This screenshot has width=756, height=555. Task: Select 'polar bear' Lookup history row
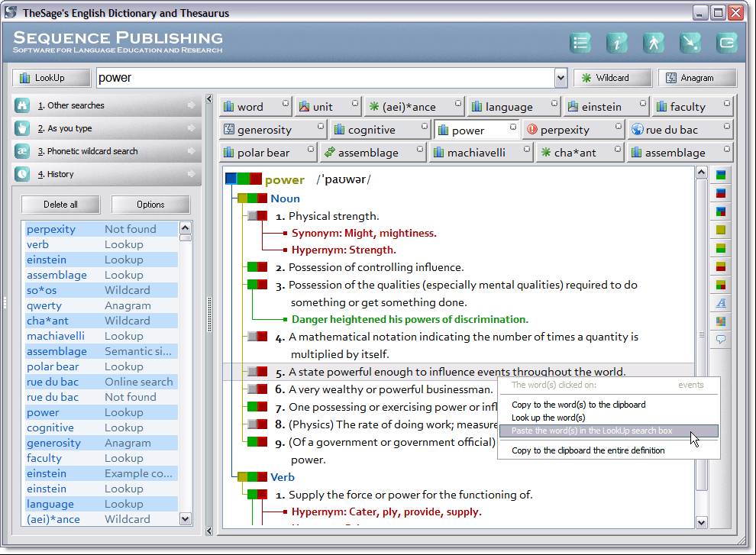pos(100,366)
